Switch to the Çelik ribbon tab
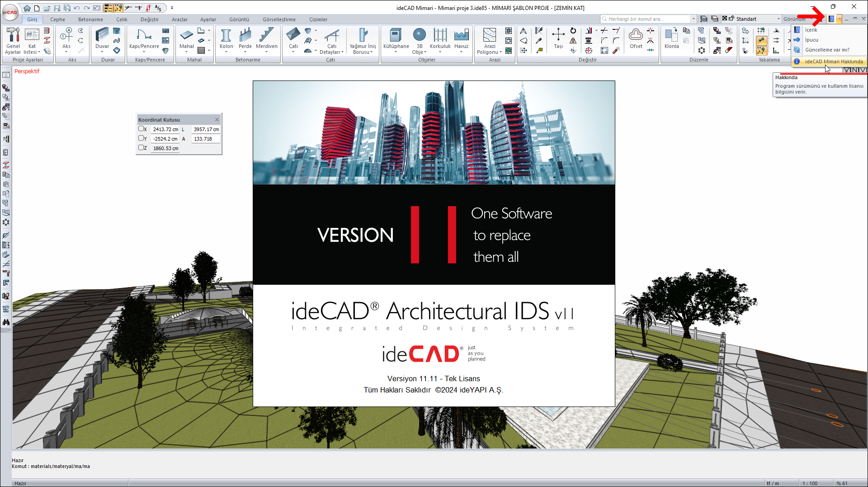The image size is (868, 487). [x=122, y=19]
